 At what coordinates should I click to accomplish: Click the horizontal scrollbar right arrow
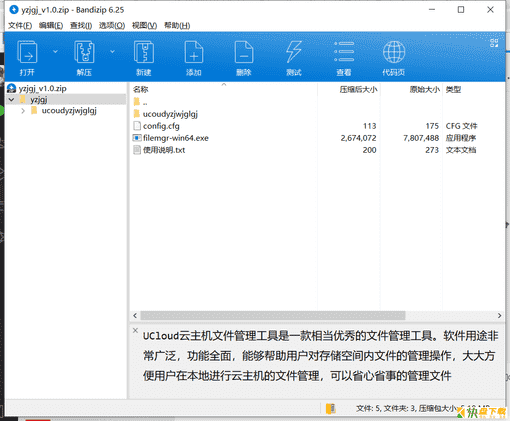(499, 316)
